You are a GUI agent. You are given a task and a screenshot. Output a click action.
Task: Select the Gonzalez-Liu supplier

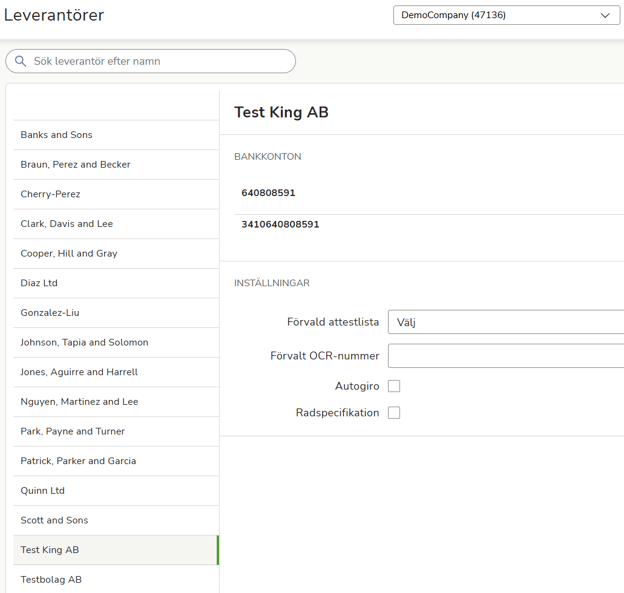[x=50, y=313]
